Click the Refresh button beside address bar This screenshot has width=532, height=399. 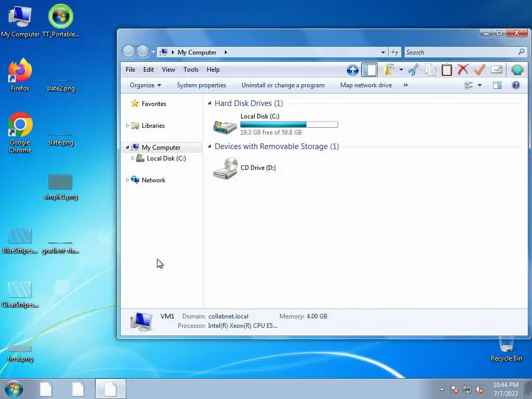(395, 52)
